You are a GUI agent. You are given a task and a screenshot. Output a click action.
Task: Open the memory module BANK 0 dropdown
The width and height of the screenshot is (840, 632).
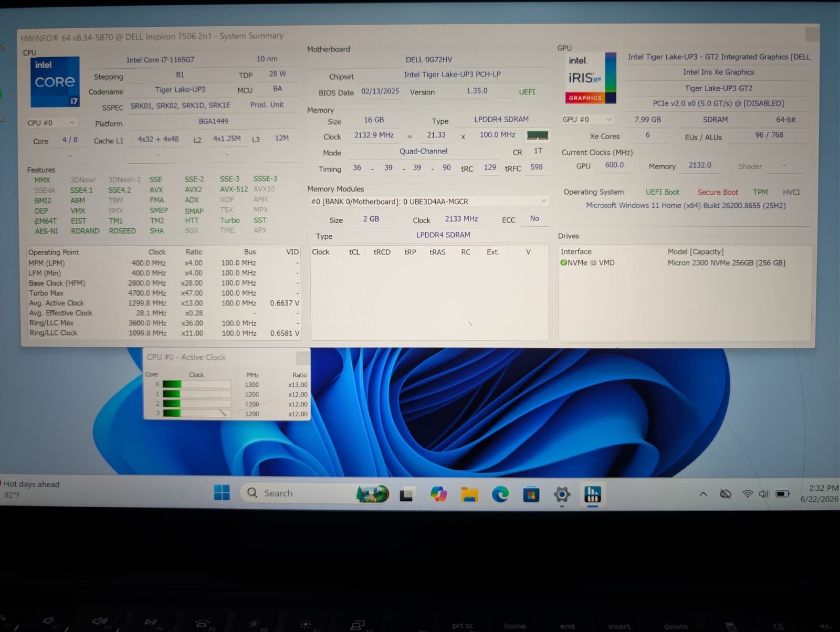pos(428,202)
